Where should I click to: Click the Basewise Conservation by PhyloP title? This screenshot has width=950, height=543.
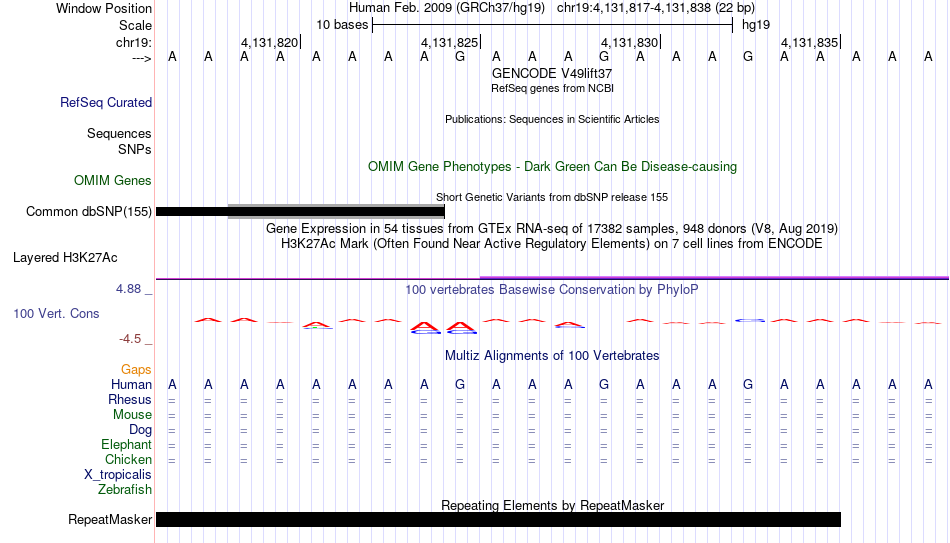[x=552, y=290]
